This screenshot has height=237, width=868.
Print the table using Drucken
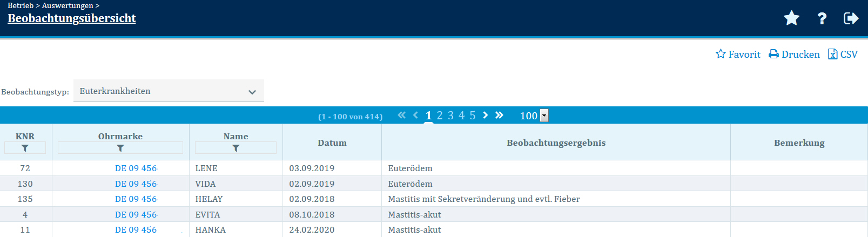(x=794, y=55)
